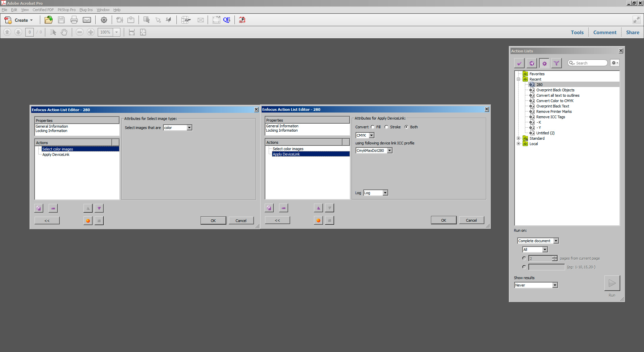Click the next page down arrow
This screenshot has height=352, width=644.
click(x=18, y=32)
